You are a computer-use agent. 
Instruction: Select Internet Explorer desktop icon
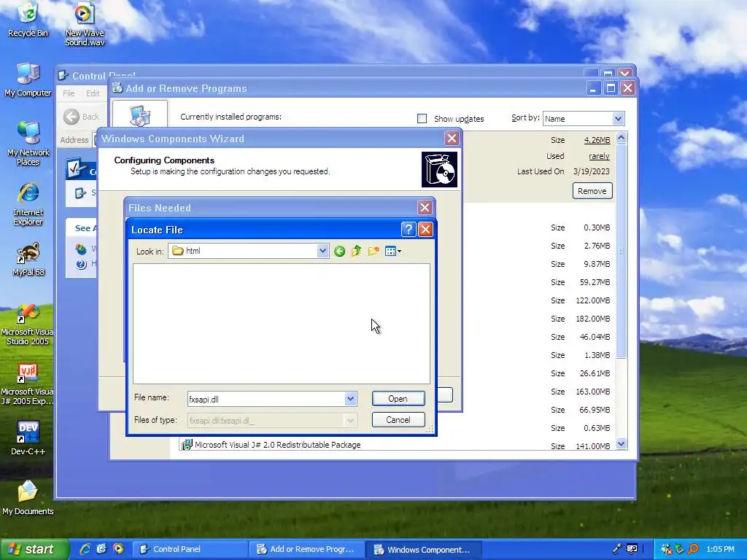[28, 204]
